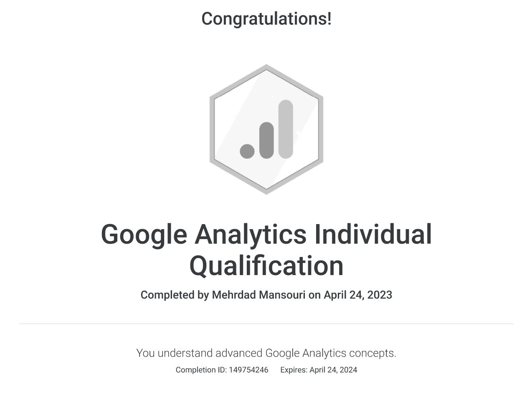Click the name "Mehrdad Mansouri"

[x=259, y=295]
